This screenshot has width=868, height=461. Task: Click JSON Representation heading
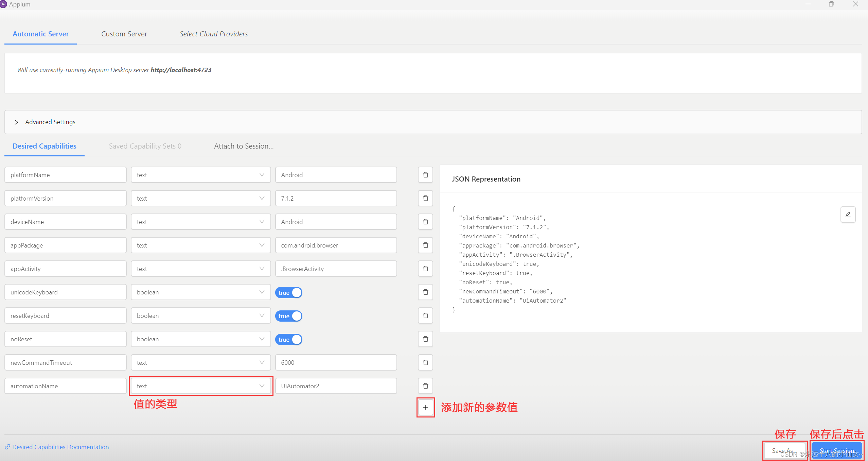click(x=486, y=179)
